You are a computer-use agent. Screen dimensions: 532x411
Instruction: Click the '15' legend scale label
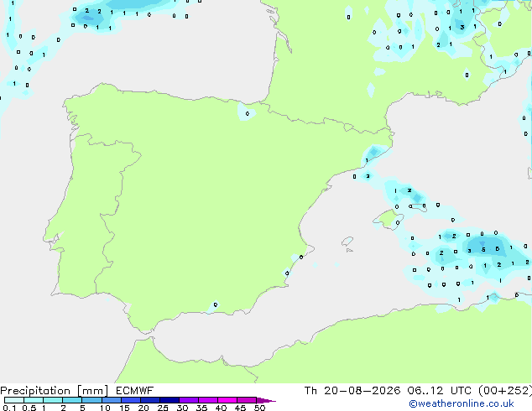click(124, 408)
